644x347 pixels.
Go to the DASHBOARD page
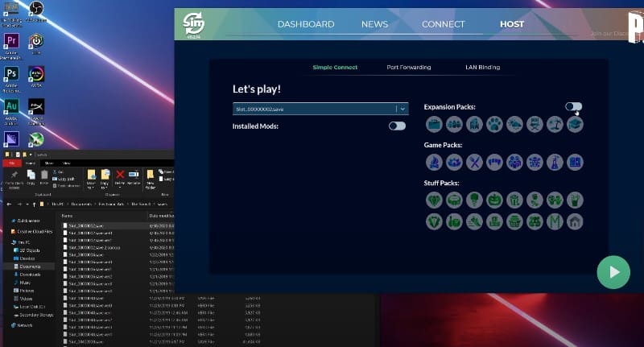click(x=306, y=24)
